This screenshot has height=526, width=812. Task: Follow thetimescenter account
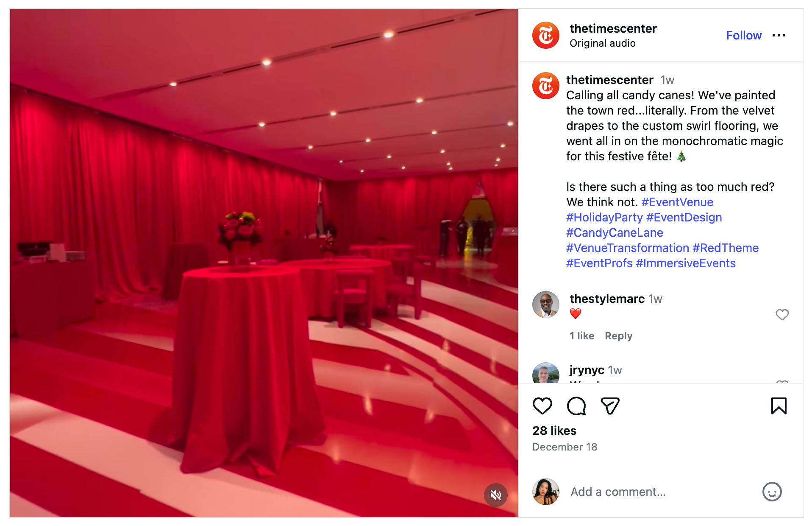click(x=744, y=35)
